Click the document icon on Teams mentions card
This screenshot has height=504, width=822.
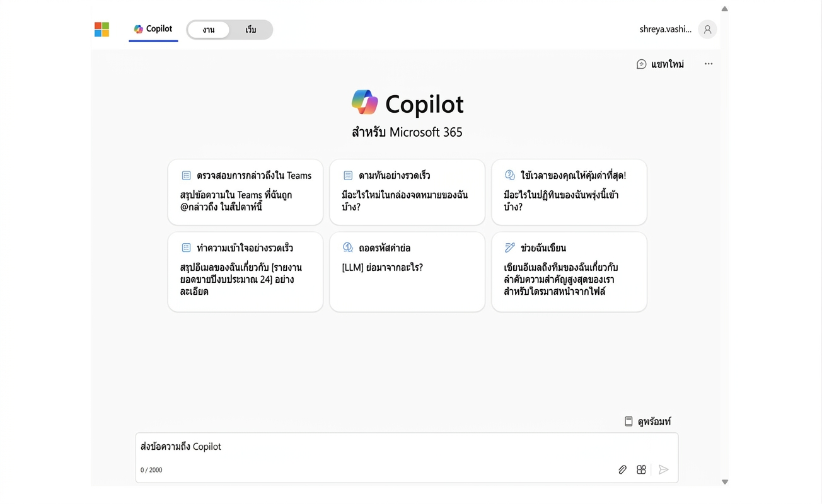pyautogui.click(x=186, y=176)
